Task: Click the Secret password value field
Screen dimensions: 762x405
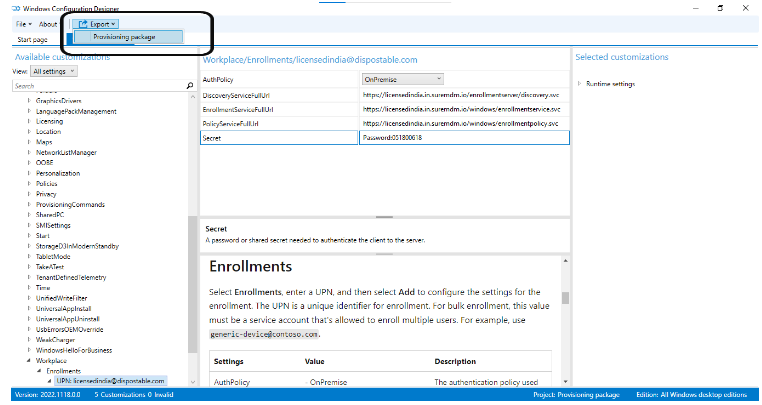Action: coord(464,138)
